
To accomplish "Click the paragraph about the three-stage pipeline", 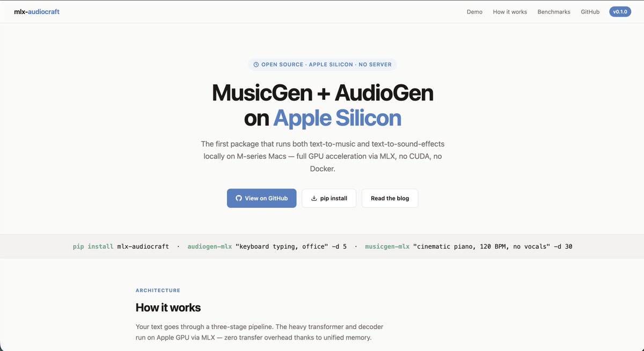I will 259,332.
